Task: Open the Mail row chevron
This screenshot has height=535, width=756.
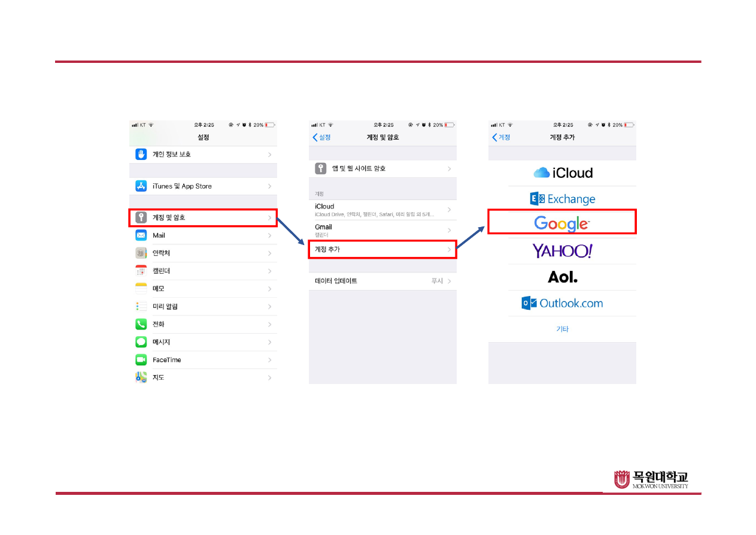Action: (270, 235)
